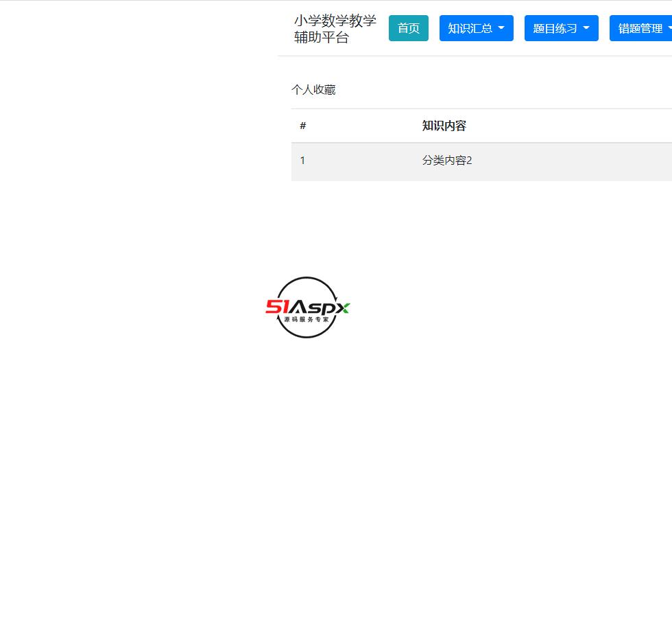Image resolution: width=672 pixels, height=619 pixels.
Task: Click the 源码服务专家 text inside the logo
Action: (308, 318)
